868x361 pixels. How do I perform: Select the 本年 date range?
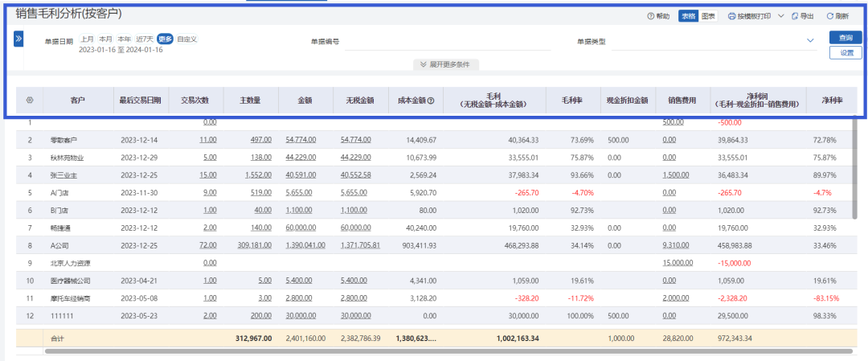[x=125, y=39]
